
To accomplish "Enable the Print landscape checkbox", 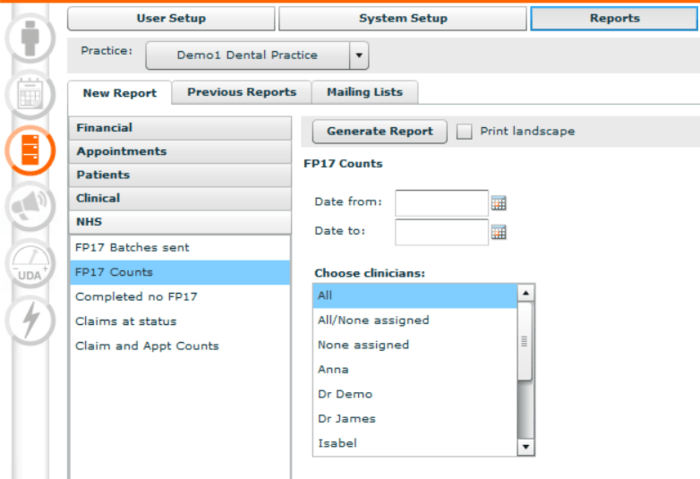I will (464, 131).
